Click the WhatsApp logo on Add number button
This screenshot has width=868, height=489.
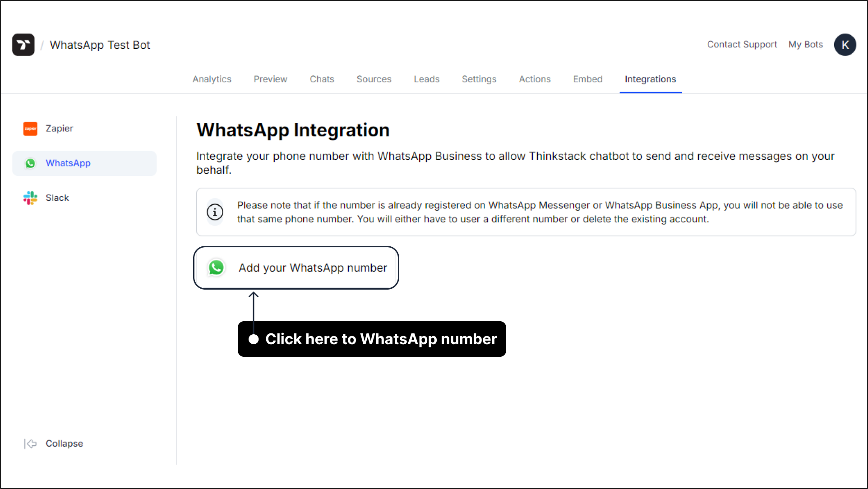point(216,267)
